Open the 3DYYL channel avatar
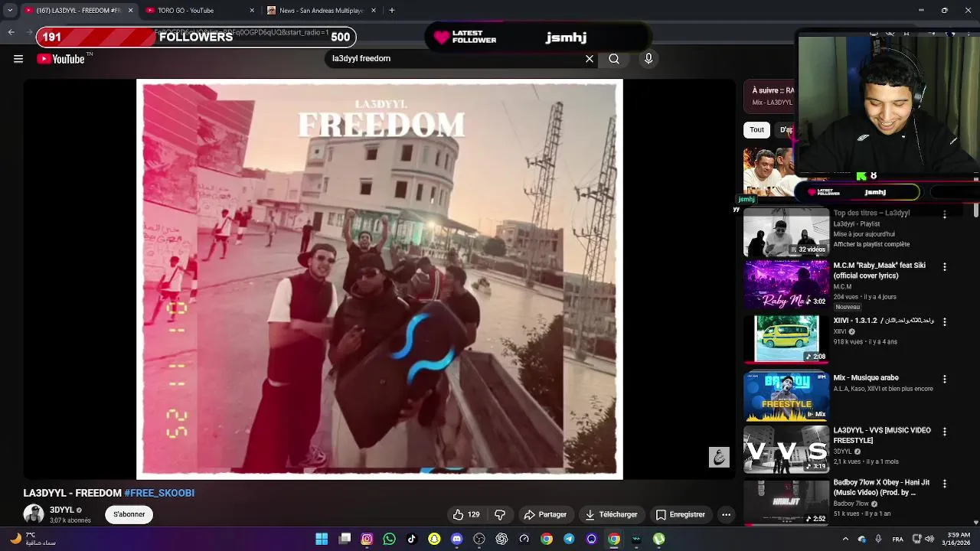The height and width of the screenshot is (551, 980). pyautogui.click(x=33, y=514)
